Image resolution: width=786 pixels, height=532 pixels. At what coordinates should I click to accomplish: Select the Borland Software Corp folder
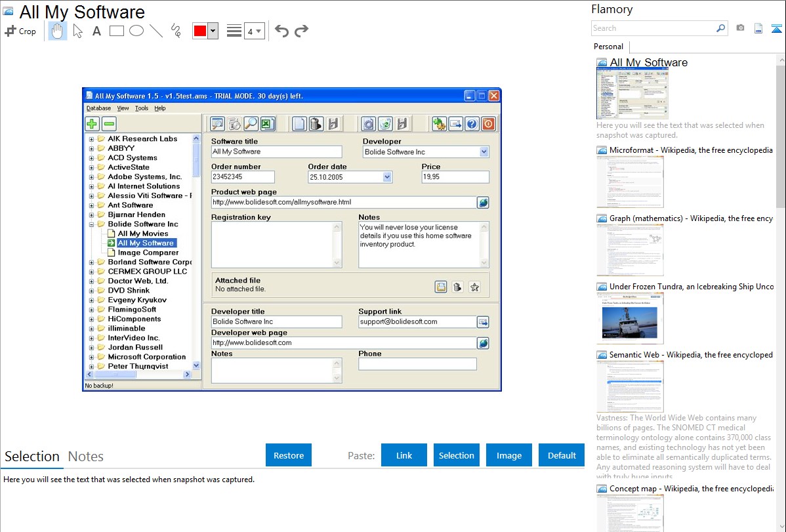150,262
